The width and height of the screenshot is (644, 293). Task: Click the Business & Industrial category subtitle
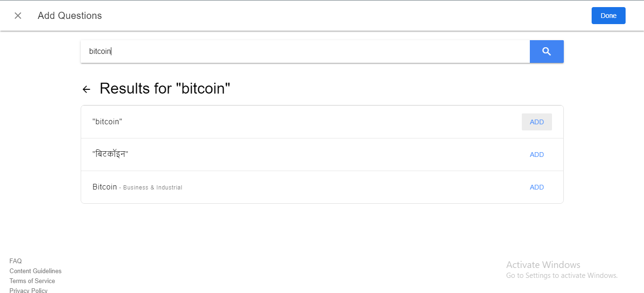pos(152,188)
